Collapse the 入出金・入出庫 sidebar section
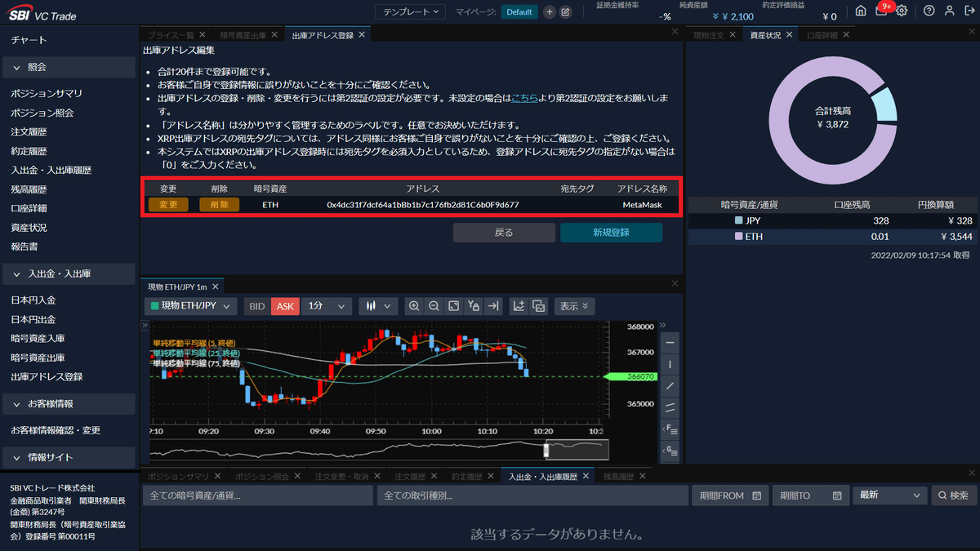This screenshot has width=980, height=551. pos(69,273)
